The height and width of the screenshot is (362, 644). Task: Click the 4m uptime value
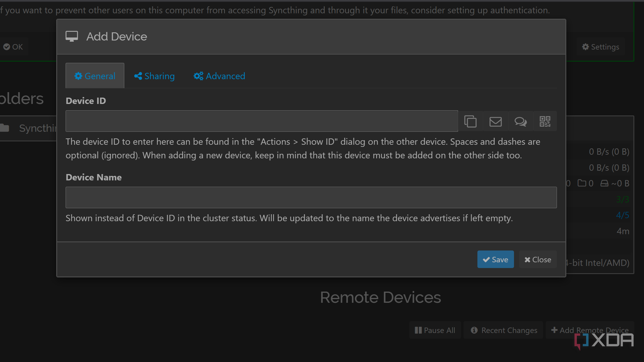coord(623,231)
